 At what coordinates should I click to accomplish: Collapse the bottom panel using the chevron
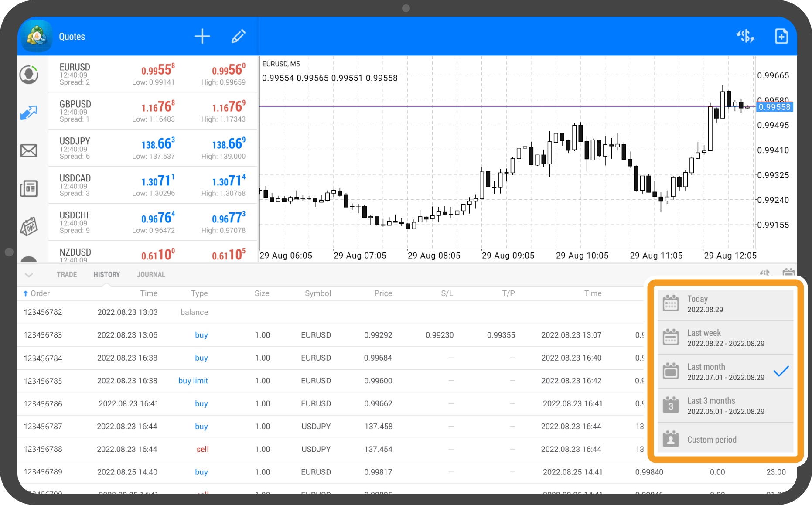tap(29, 275)
